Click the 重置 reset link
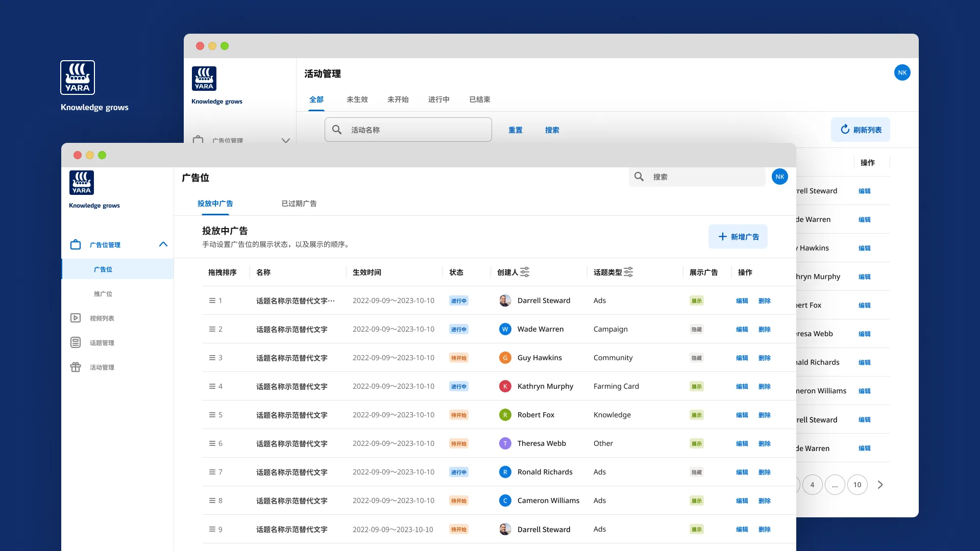 tap(516, 130)
